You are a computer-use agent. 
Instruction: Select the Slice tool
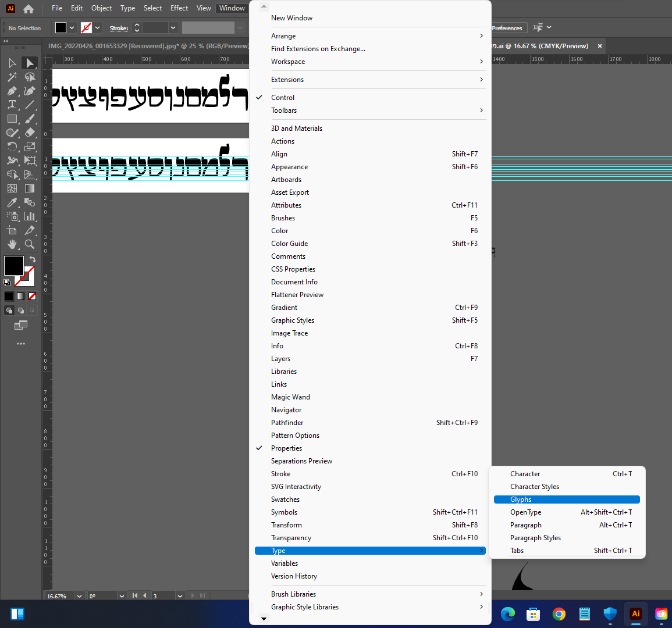pos(30,230)
